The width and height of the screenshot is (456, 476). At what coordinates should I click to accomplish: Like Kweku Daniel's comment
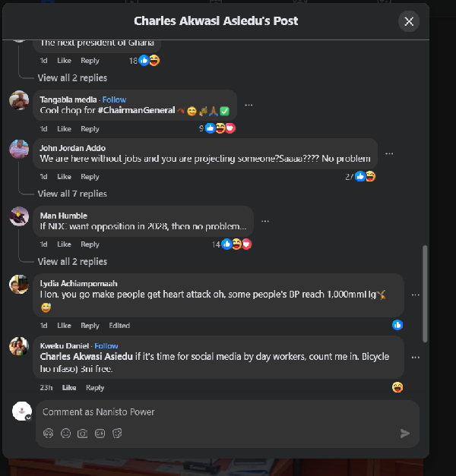coord(68,387)
